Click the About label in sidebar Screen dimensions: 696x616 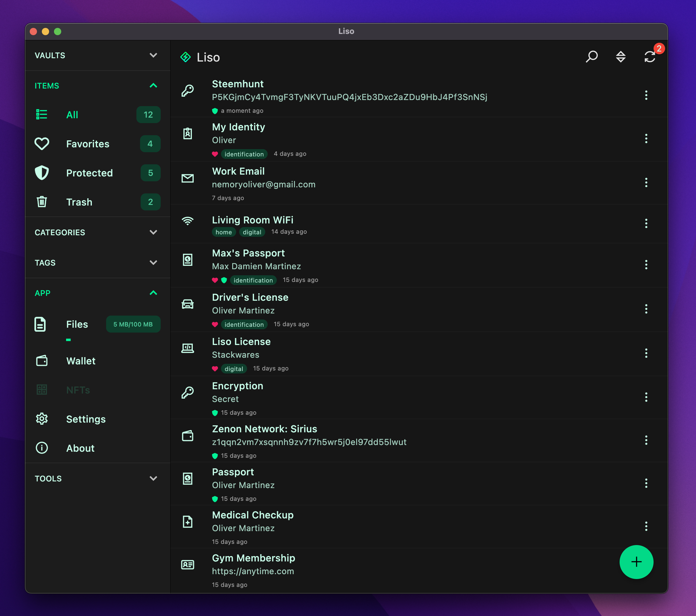pyautogui.click(x=80, y=448)
